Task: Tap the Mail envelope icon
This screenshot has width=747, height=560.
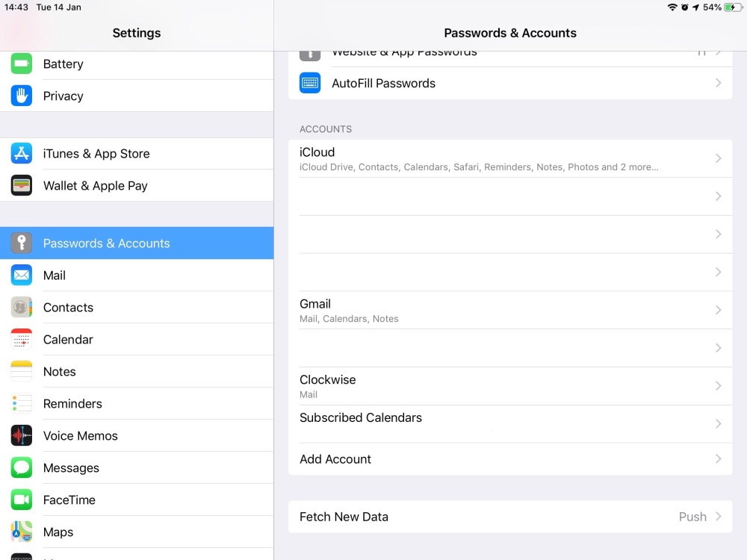Action: pyautogui.click(x=22, y=276)
